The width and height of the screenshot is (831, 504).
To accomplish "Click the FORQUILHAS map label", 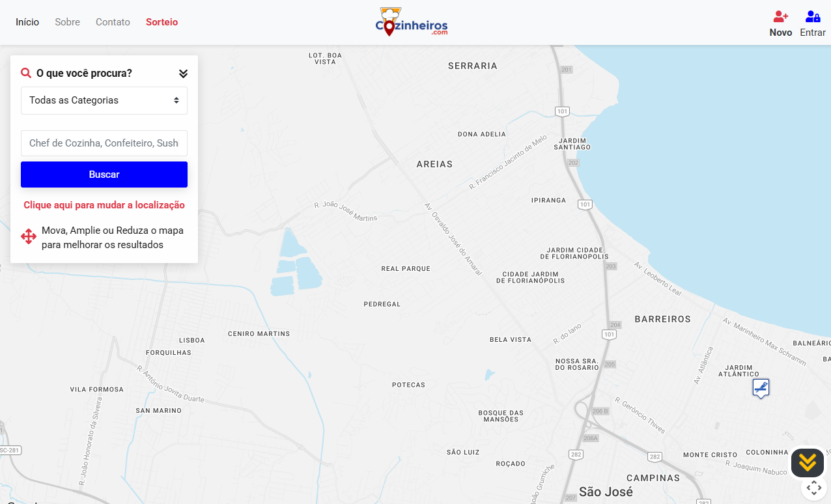I will tap(169, 352).
